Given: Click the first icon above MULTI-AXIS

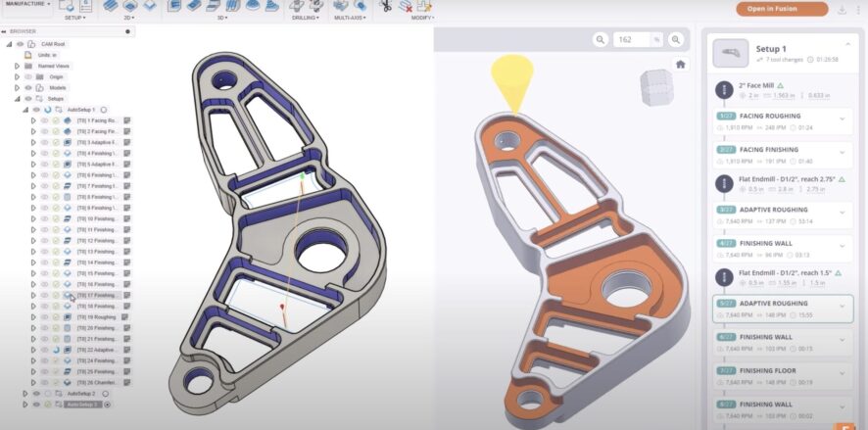Looking at the screenshot, I should point(341,6).
